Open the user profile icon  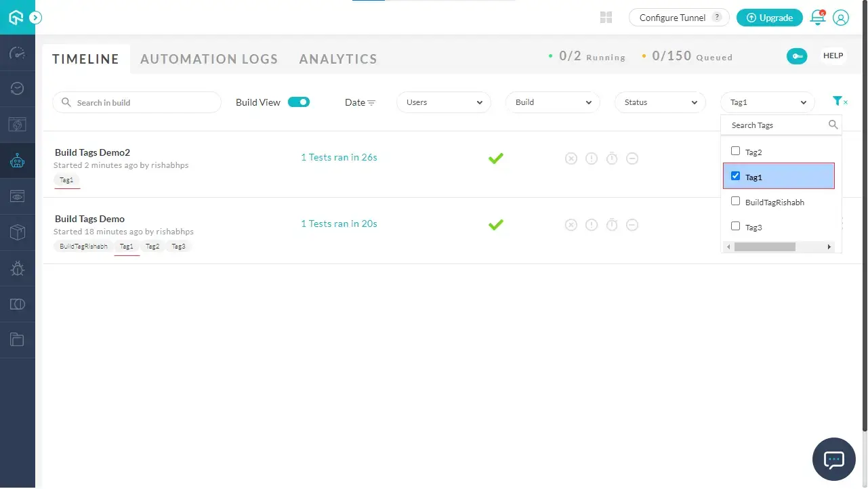click(841, 18)
